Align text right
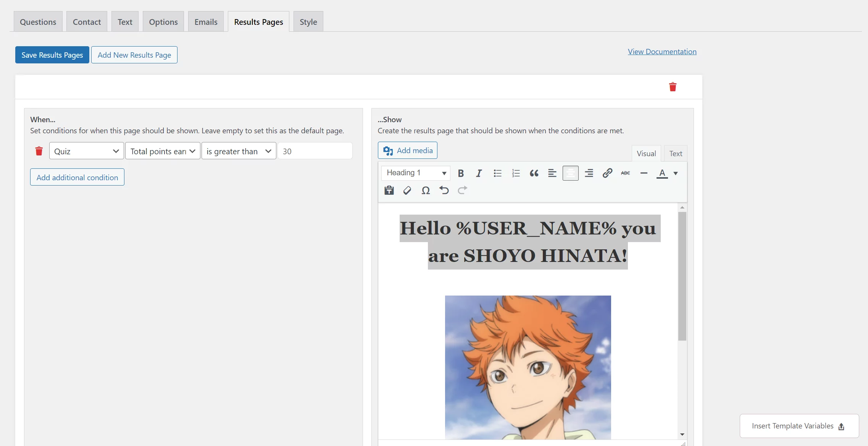The image size is (868, 446). click(589, 173)
